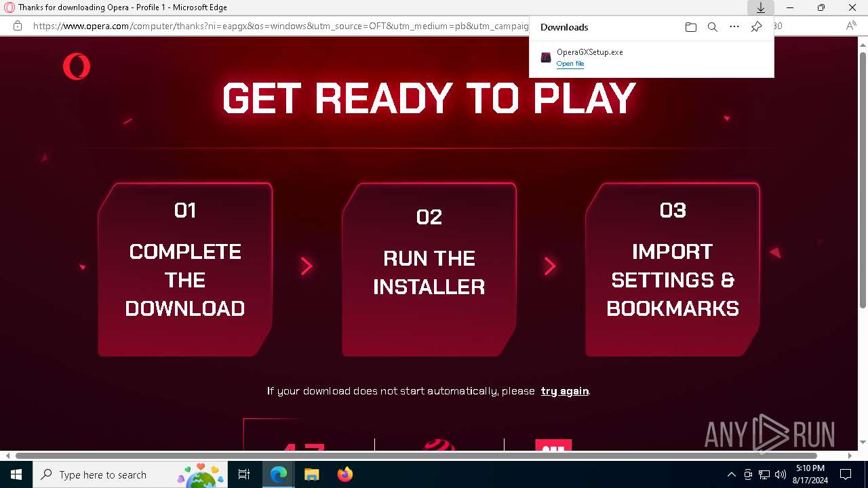Open Task View on the taskbar
Screen dimensions: 868x488
click(244, 474)
